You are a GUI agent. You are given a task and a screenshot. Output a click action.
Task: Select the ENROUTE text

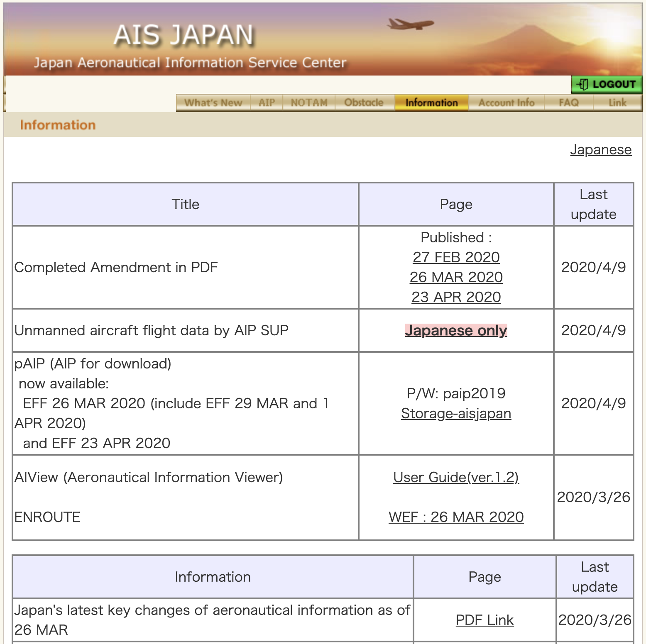click(47, 517)
